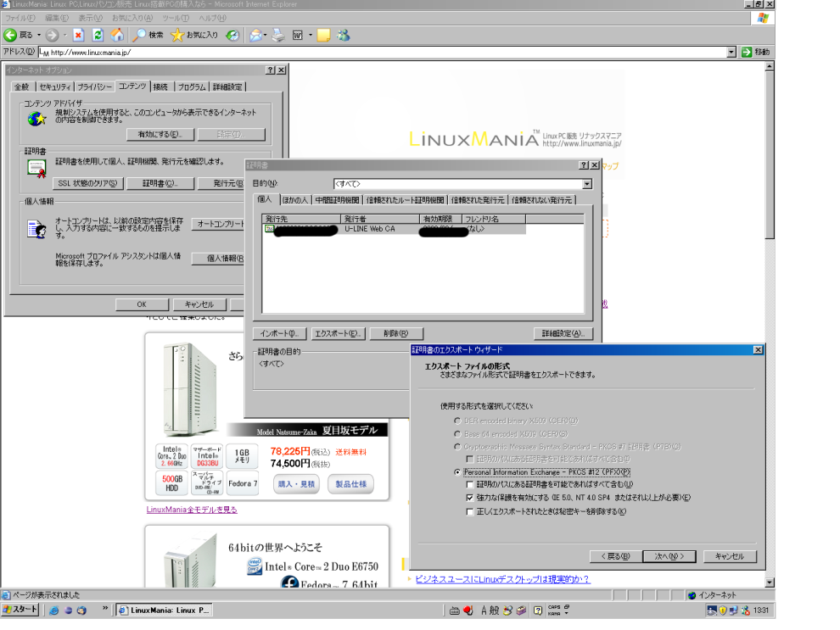Click the IE address bar URL field
Image resolution: width=840 pixels, height=630 pixels.
coord(383,52)
